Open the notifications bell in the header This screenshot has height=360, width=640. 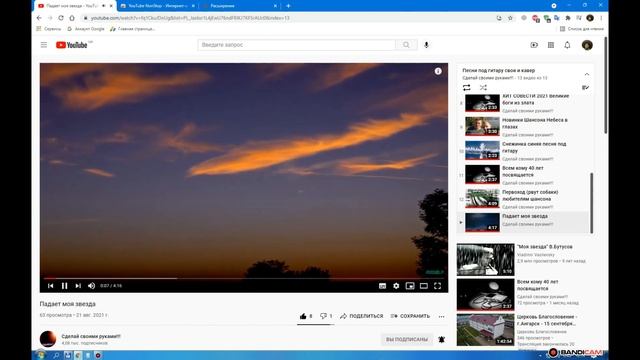click(x=567, y=45)
